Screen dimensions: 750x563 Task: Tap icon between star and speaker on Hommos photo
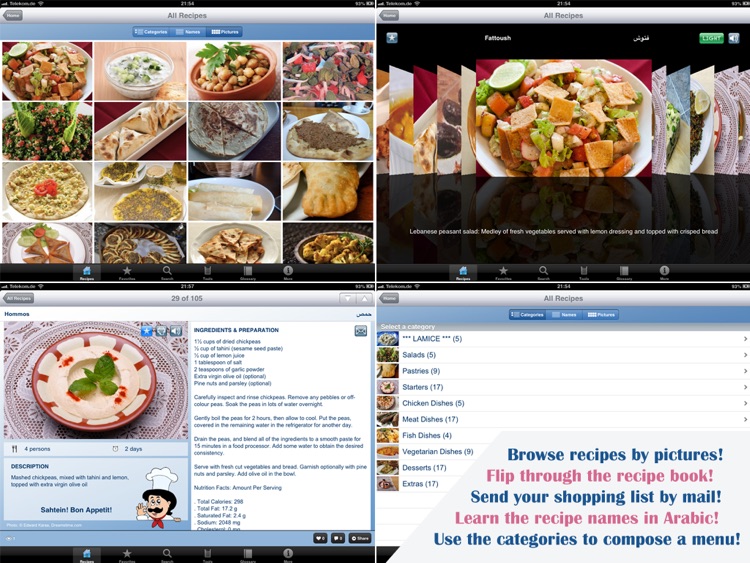[162, 331]
